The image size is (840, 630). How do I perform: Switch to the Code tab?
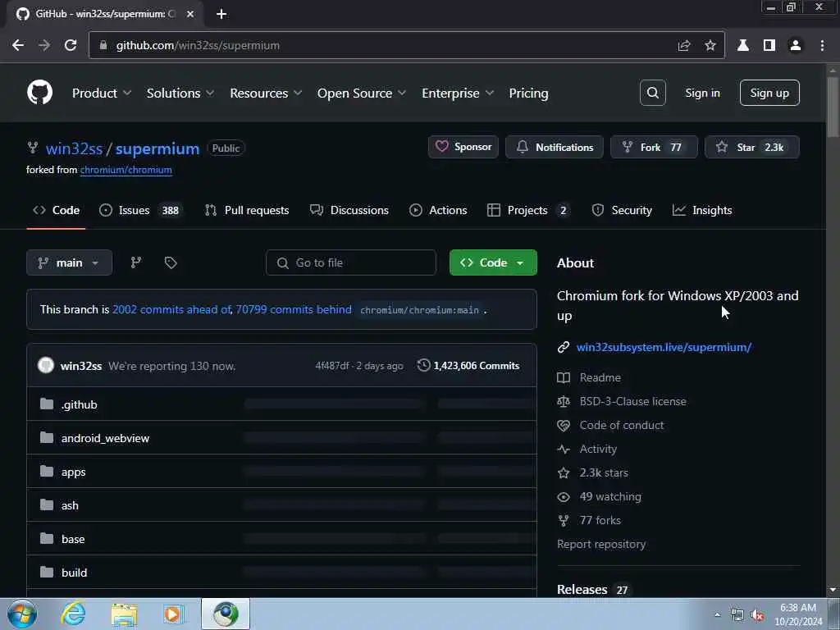point(57,210)
